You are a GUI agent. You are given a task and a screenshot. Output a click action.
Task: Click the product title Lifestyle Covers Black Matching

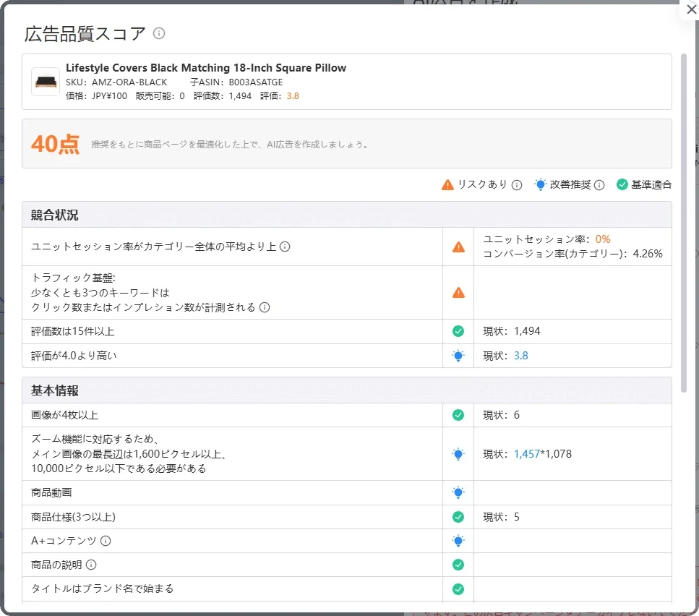coord(206,68)
